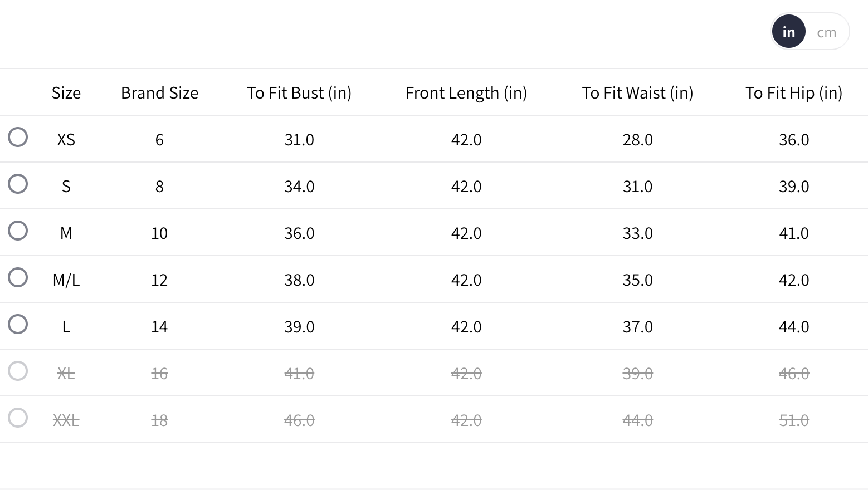
Task: Click the unavailable XXL radio button
Action: coord(18,418)
